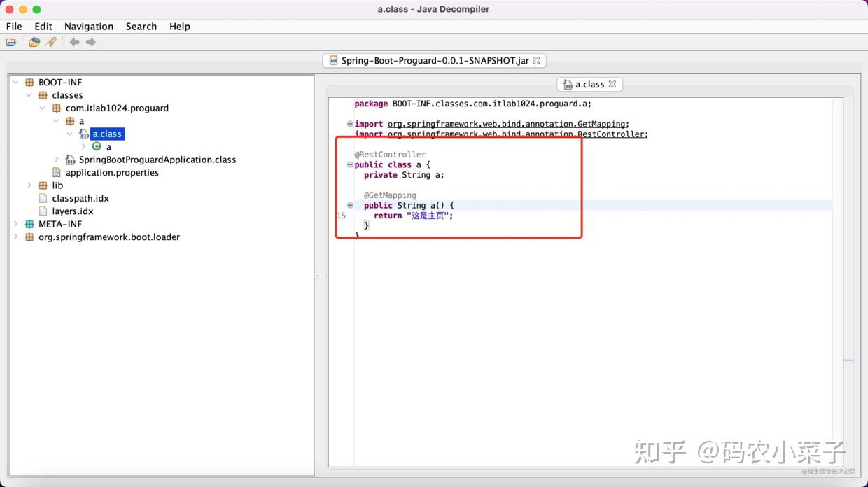The width and height of the screenshot is (868, 487).
Task: Select application.properties in the tree
Action: point(110,172)
